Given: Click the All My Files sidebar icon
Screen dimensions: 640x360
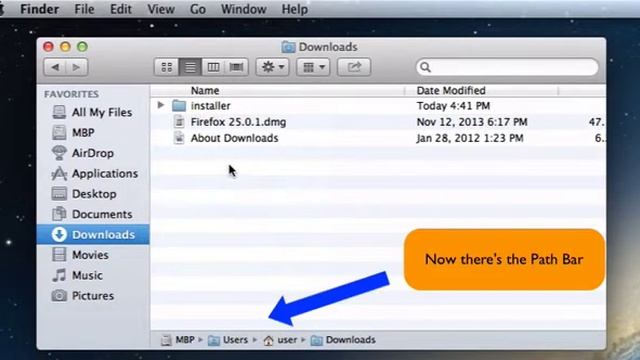Looking at the screenshot, I should coord(59,112).
